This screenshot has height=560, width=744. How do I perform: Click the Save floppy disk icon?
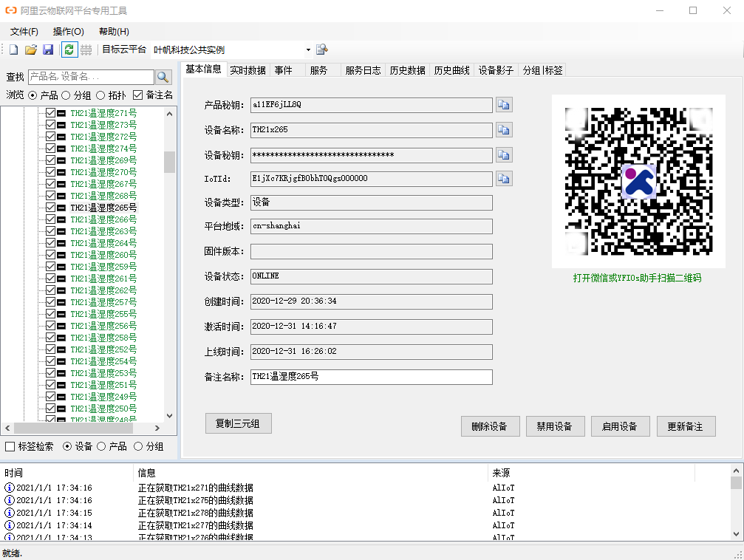tap(48, 49)
